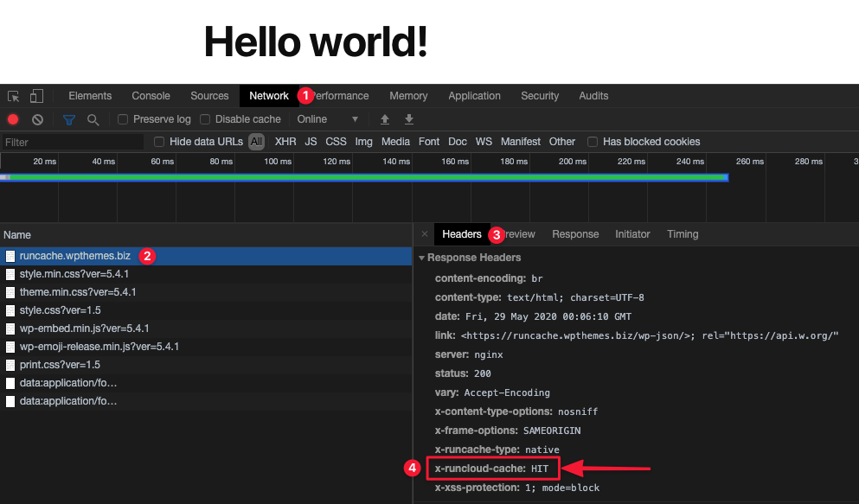Toggle the network filter funnel icon
The width and height of the screenshot is (859, 504).
(x=69, y=119)
